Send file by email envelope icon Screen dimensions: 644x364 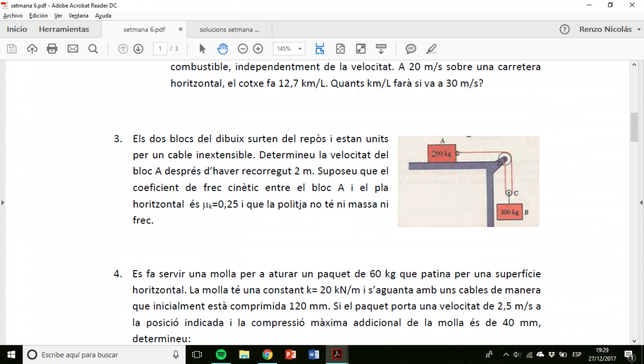coord(72,49)
